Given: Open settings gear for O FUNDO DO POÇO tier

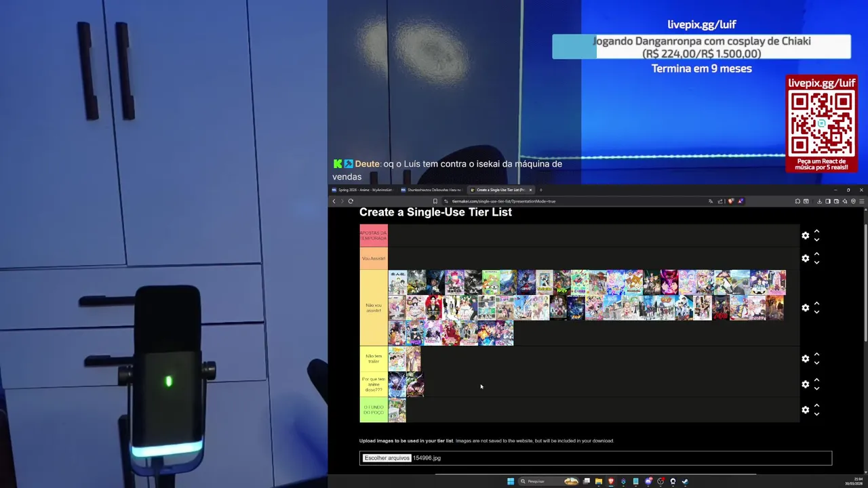Looking at the screenshot, I should [806, 410].
